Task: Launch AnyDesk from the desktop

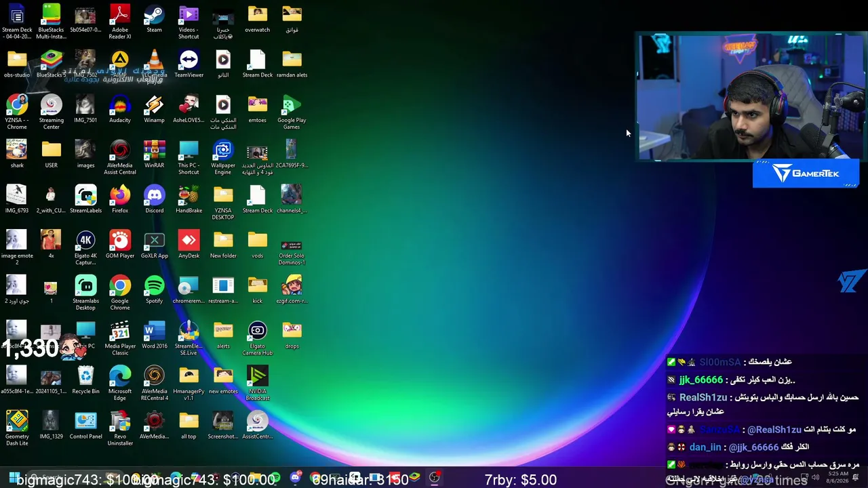Action: (x=189, y=245)
